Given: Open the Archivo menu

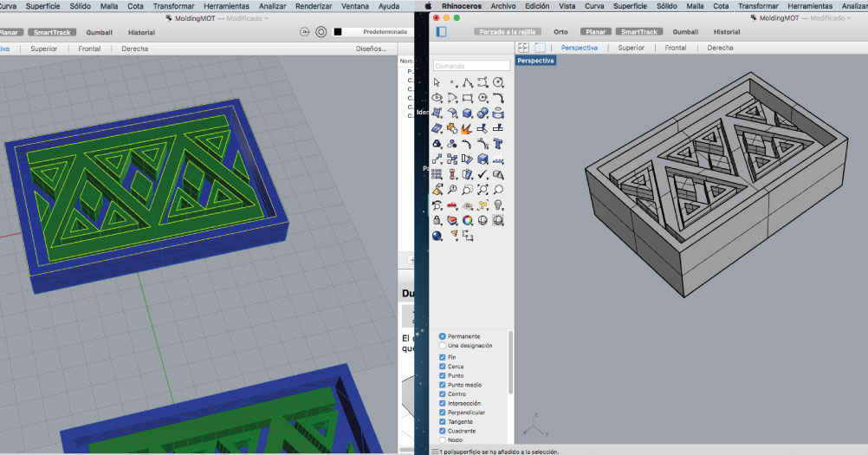Looking at the screenshot, I should point(503,6).
